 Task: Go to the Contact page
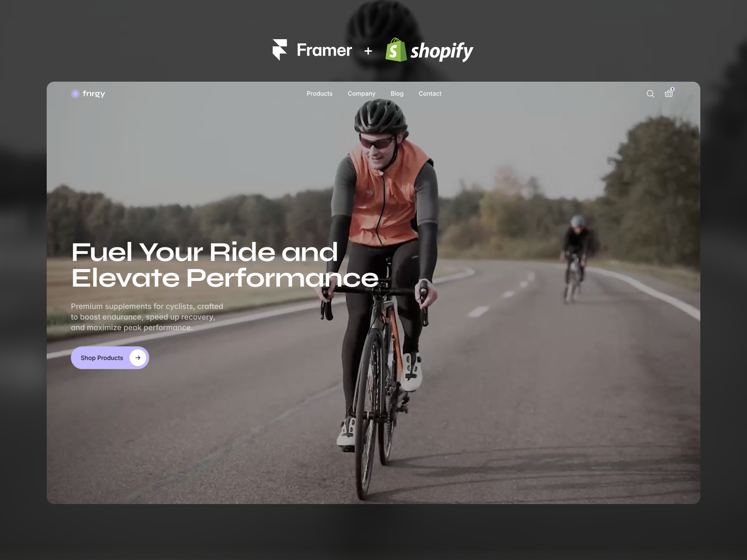(x=430, y=94)
